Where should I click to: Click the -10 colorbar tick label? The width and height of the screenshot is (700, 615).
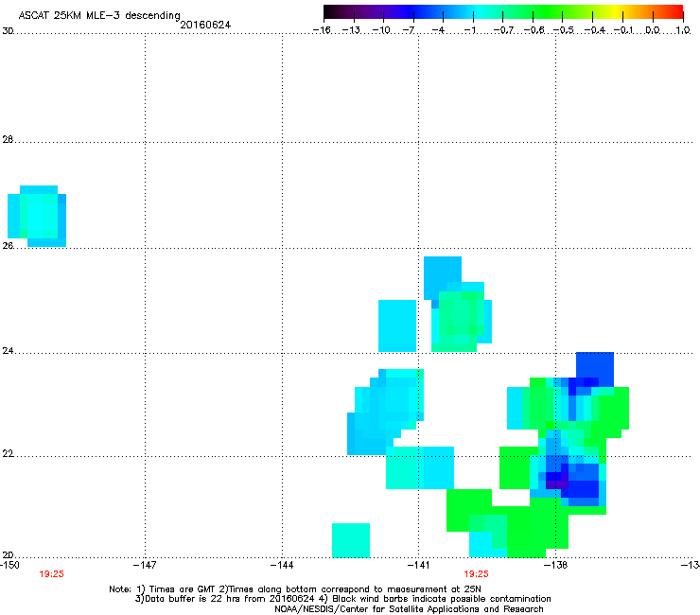click(381, 30)
